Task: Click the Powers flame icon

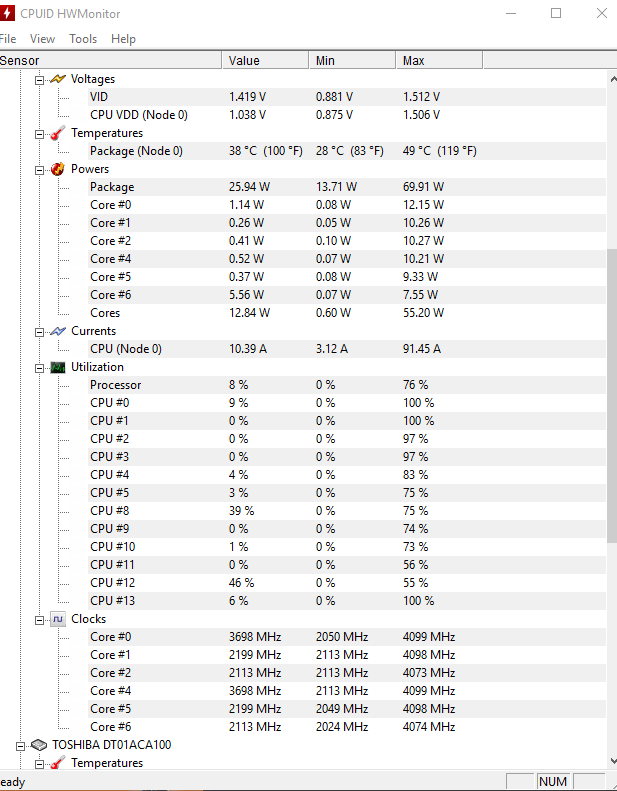Action: pos(58,169)
